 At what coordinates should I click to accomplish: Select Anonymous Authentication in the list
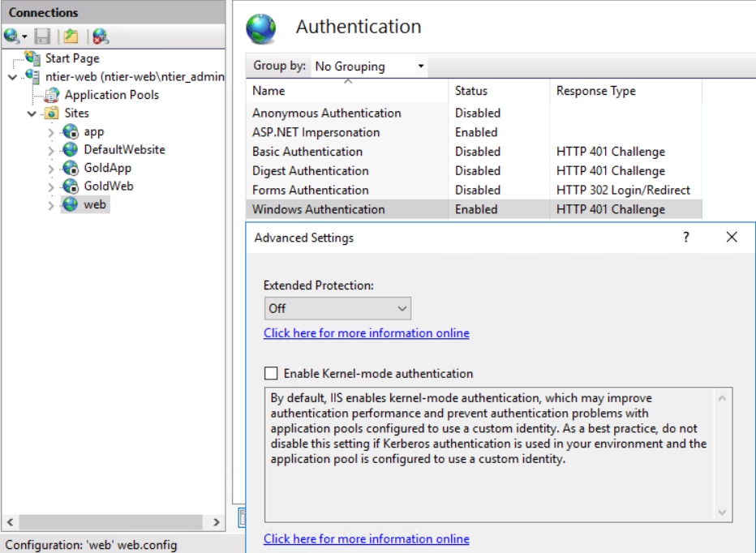click(x=326, y=114)
